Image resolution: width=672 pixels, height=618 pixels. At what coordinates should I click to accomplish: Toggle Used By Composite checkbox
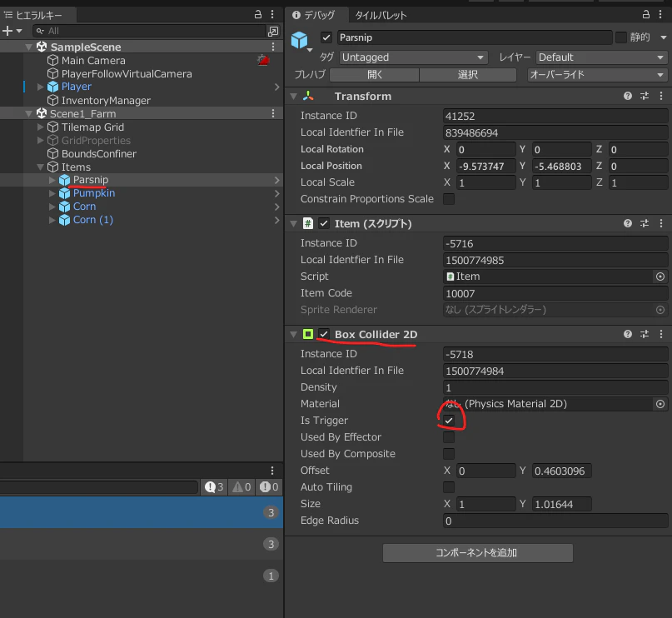(449, 454)
